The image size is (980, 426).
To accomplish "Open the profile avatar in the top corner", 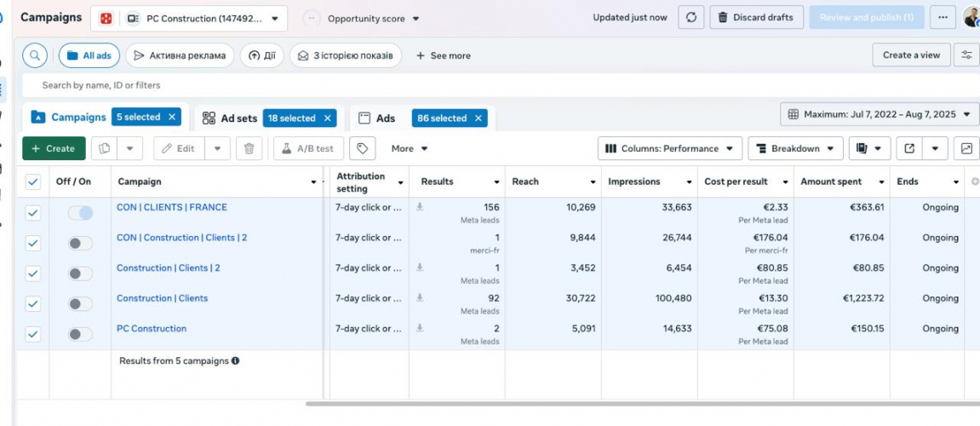I will point(971,18).
